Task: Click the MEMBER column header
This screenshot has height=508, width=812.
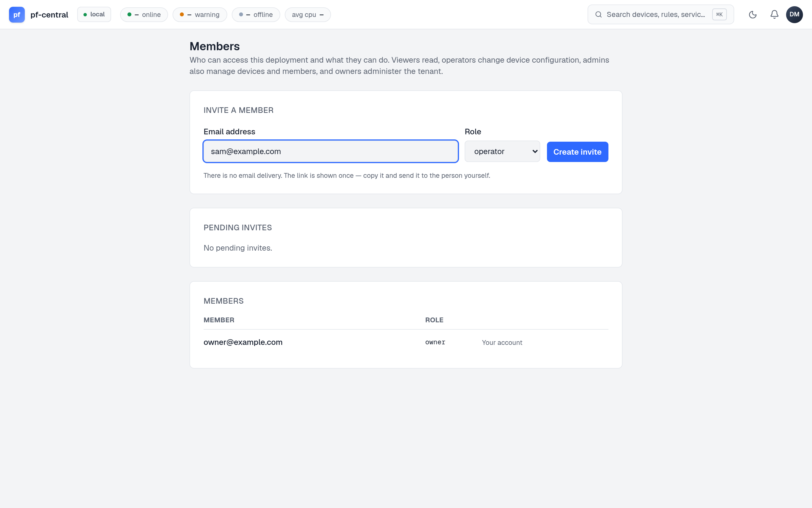Action: 219,320
